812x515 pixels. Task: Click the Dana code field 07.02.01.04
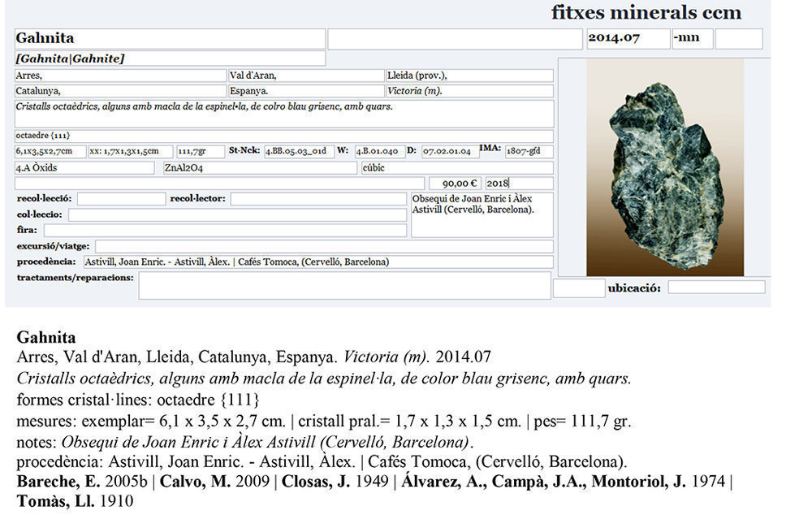[x=450, y=151]
